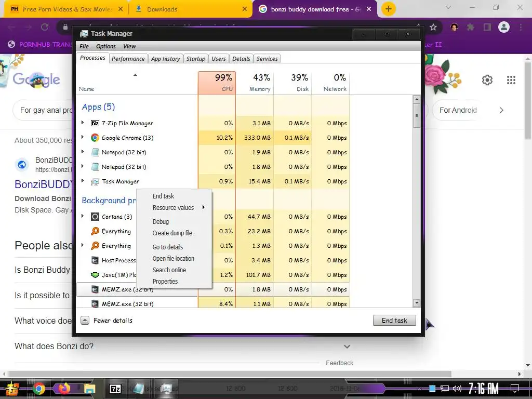The height and width of the screenshot is (399, 532).
Task: Open the Chrome side panel icon
Action: click(487, 27)
